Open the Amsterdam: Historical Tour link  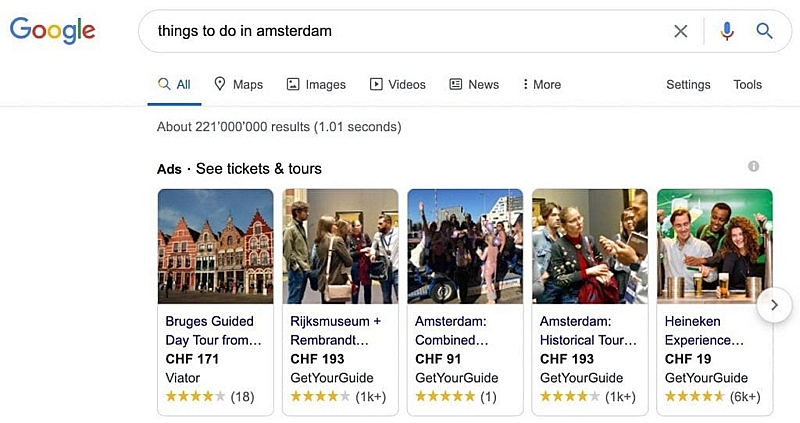click(588, 331)
